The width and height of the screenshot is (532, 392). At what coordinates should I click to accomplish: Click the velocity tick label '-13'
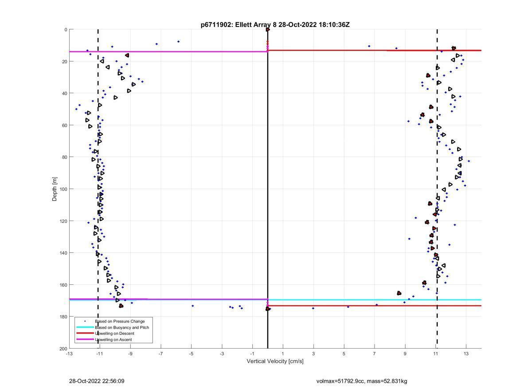[x=69, y=354]
